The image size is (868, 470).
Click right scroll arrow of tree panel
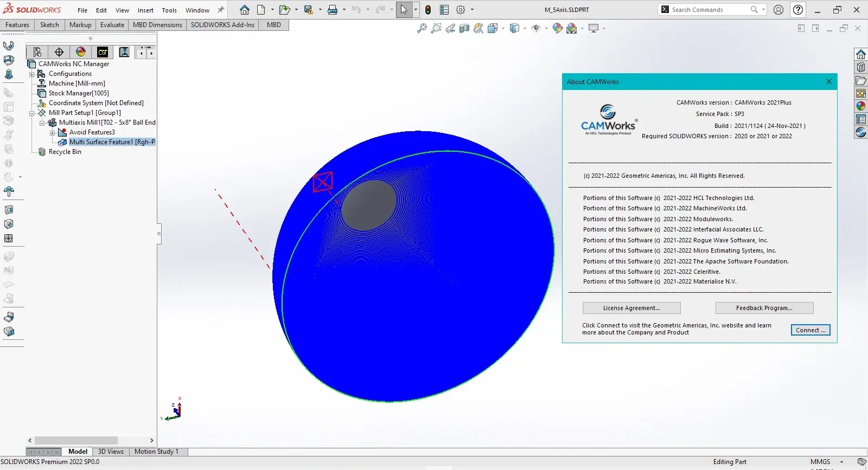151,441
